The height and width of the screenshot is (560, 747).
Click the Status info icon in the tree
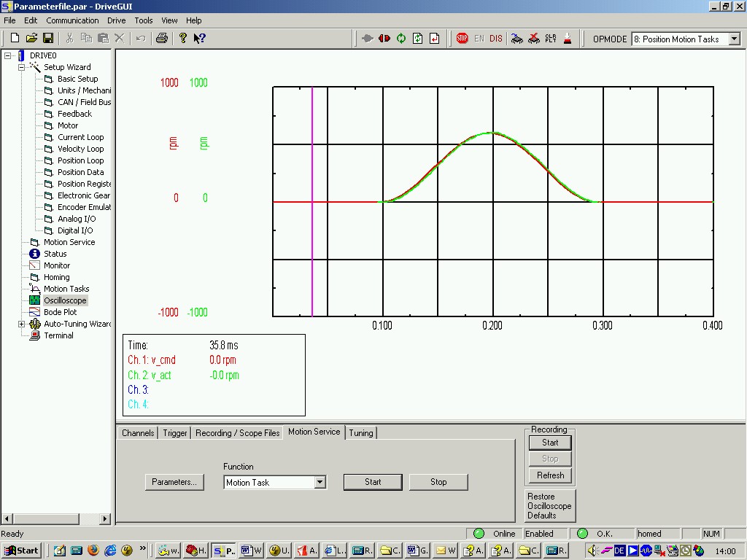tap(34, 254)
